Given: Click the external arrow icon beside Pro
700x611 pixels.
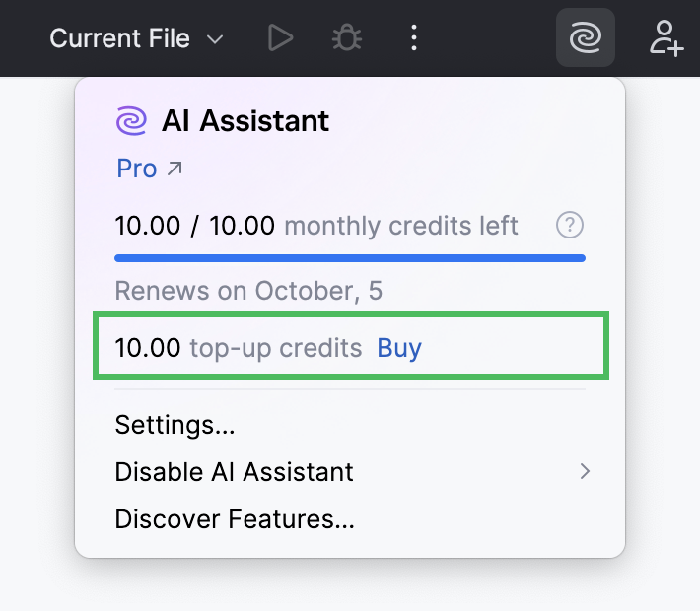Looking at the screenshot, I should click(x=175, y=169).
